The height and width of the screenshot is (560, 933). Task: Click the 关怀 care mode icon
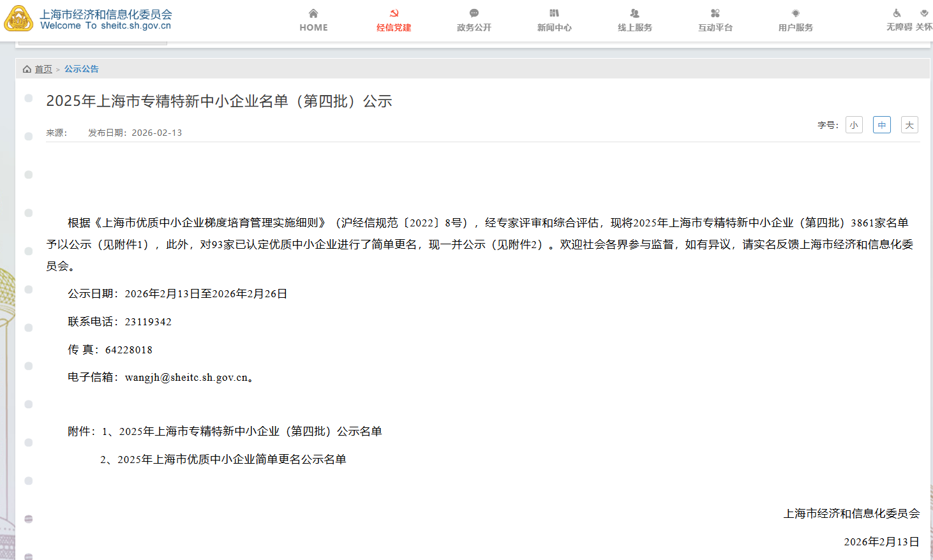tap(924, 13)
